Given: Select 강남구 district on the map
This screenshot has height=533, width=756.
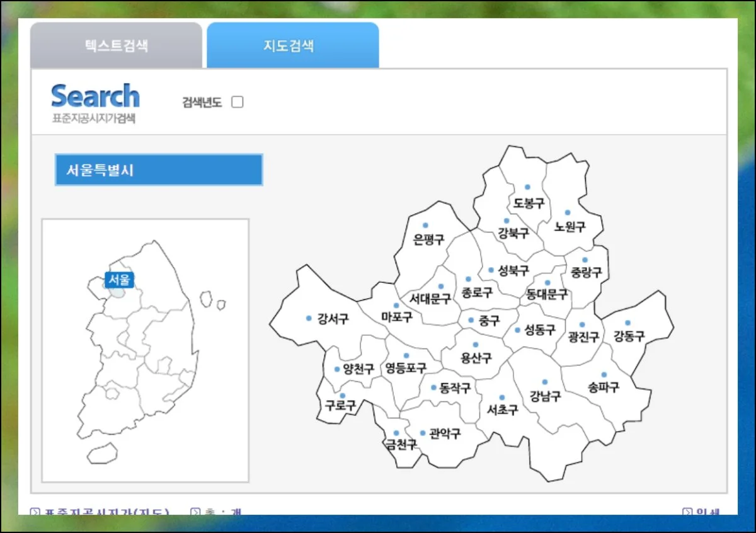Looking at the screenshot, I should click(545, 396).
